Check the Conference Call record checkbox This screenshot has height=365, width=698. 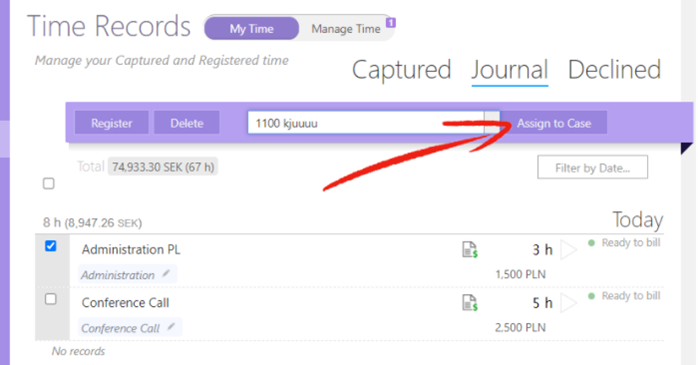(51, 299)
